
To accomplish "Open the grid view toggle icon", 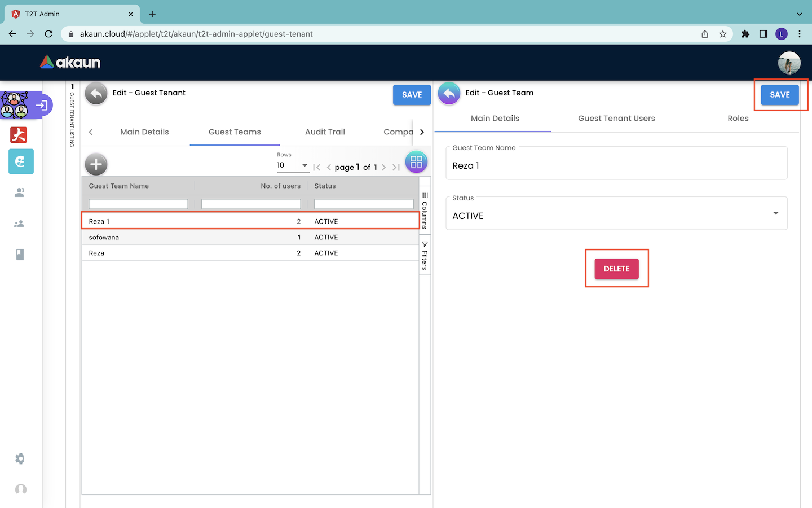I will [416, 163].
